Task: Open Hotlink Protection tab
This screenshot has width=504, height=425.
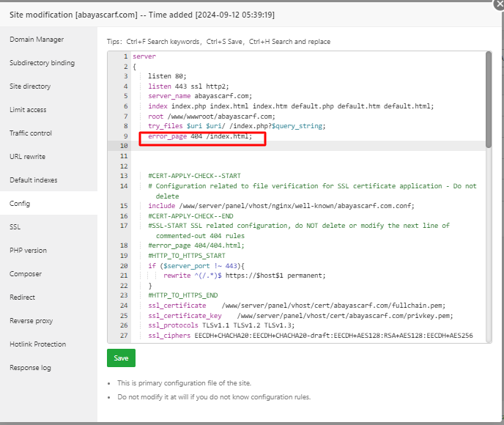Action: click(x=37, y=344)
